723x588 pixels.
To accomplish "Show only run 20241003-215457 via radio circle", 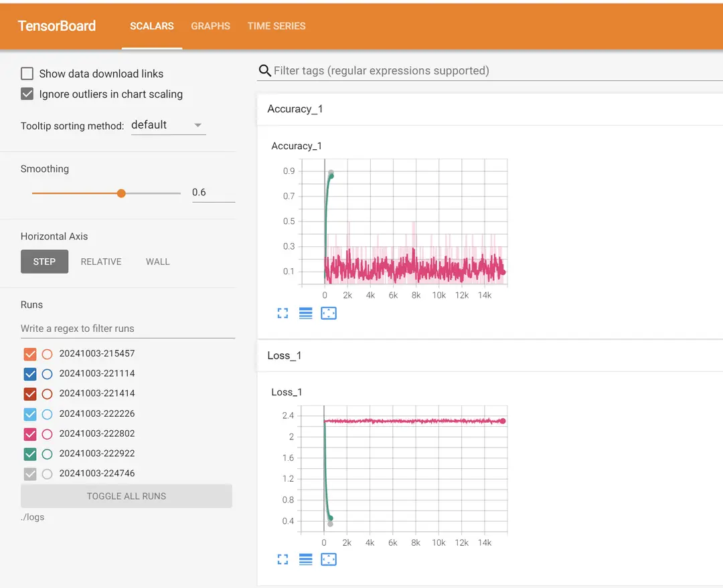I will (x=47, y=354).
